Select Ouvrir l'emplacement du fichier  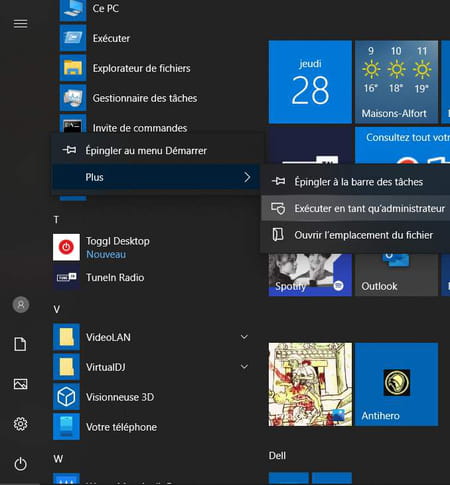coord(355,235)
